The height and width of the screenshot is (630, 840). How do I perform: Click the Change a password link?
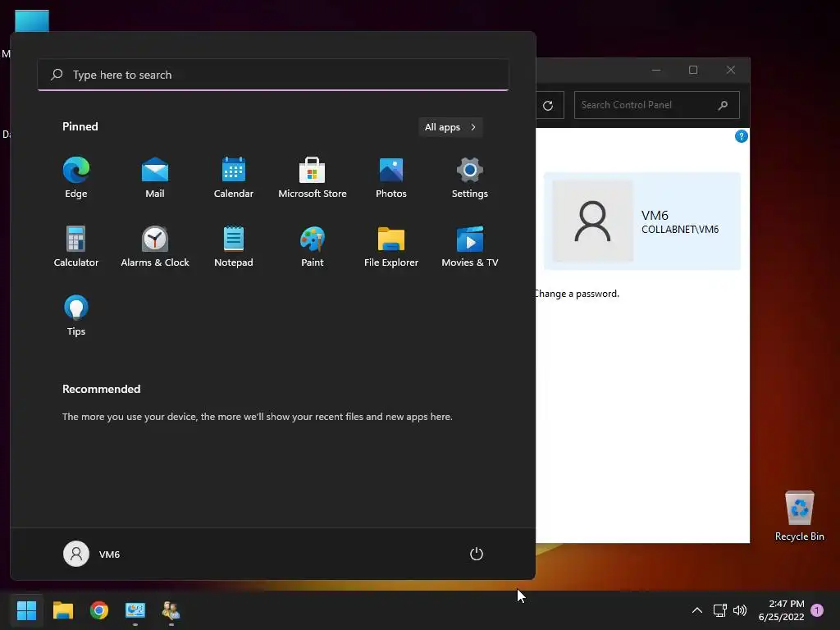click(577, 294)
